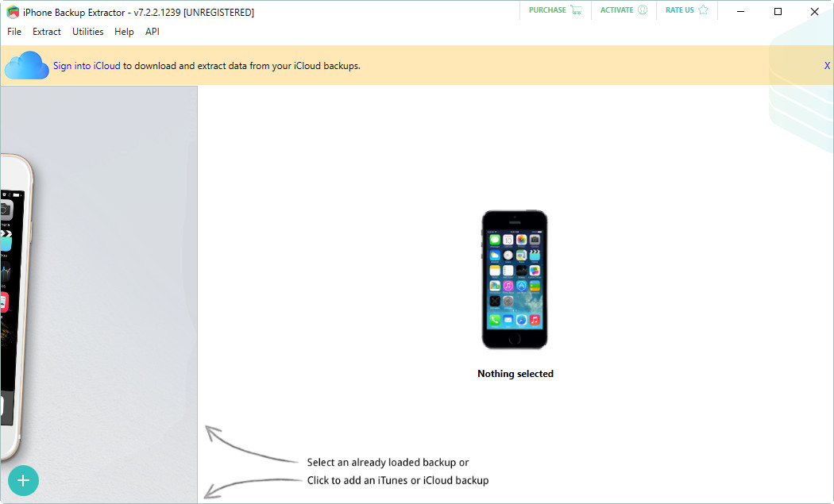Click the RATE US button
This screenshot has height=504, width=834.
(681, 10)
